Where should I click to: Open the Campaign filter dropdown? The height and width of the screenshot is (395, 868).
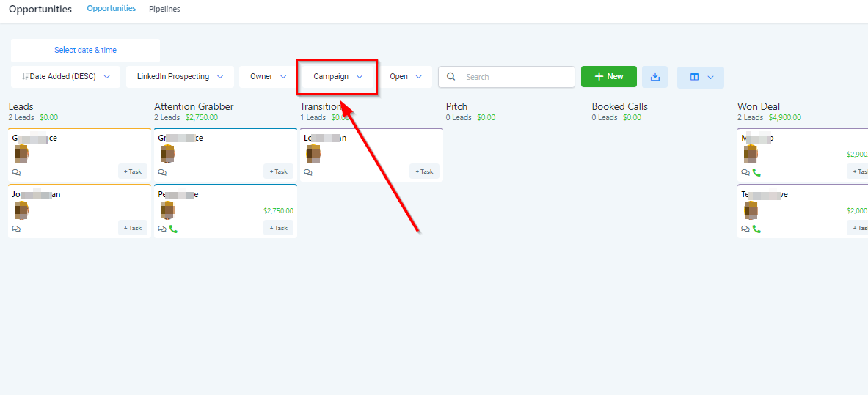click(x=338, y=77)
